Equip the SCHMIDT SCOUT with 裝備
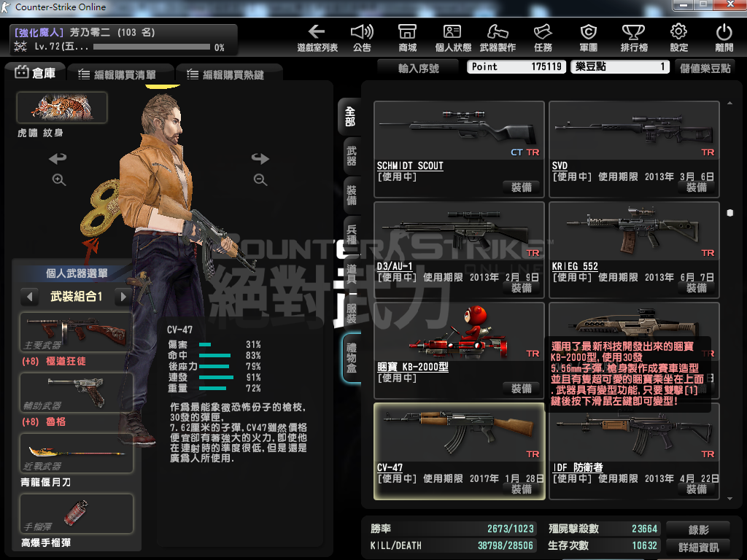This screenshot has width=747, height=560. tap(521, 187)
